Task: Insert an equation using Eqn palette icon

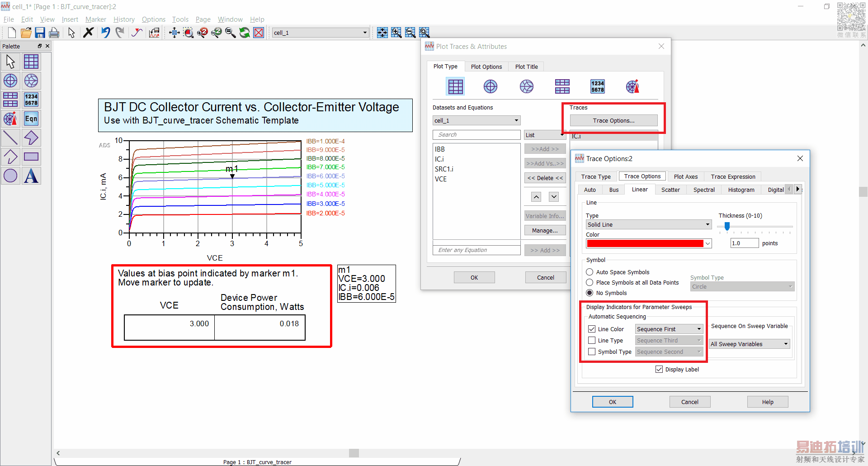Action: (x=31, y=119)
